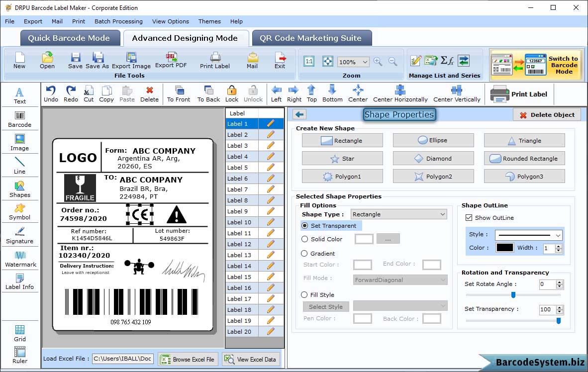
Task: Export the label to PDF
Action: [x=171, y=60]
